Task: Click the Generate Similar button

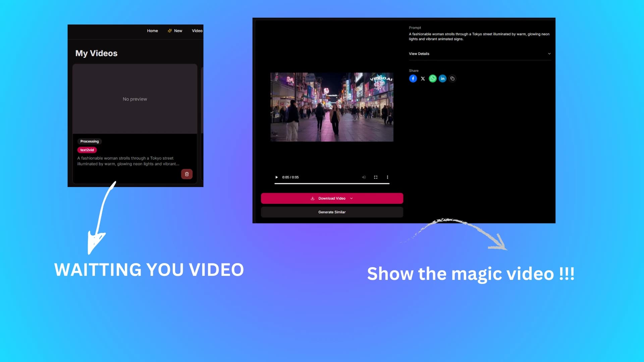Action: (x=332, y=212)
